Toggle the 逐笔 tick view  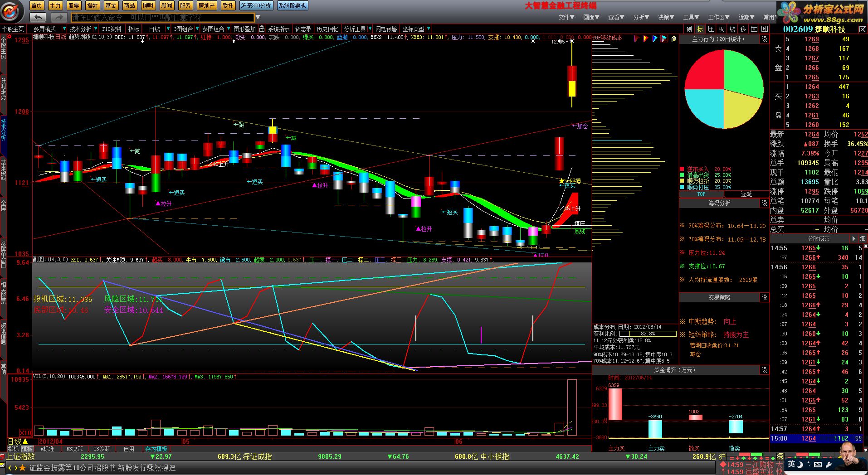746,194
